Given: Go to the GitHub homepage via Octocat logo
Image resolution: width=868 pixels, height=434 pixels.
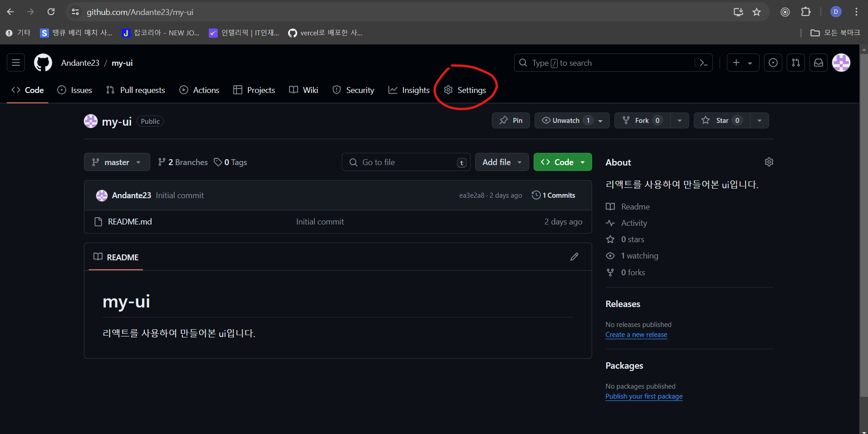Looking at the screenshot, I should (43, 63).
